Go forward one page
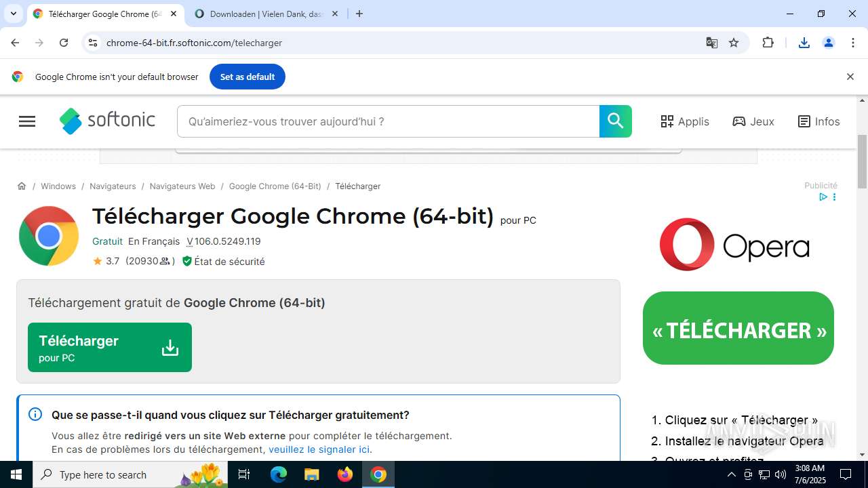Viewport: 868px width, 488px height. (39, 43)
